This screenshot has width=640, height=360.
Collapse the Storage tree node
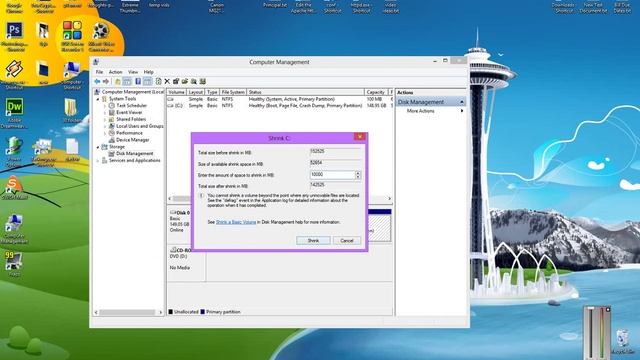pos(98,147)
